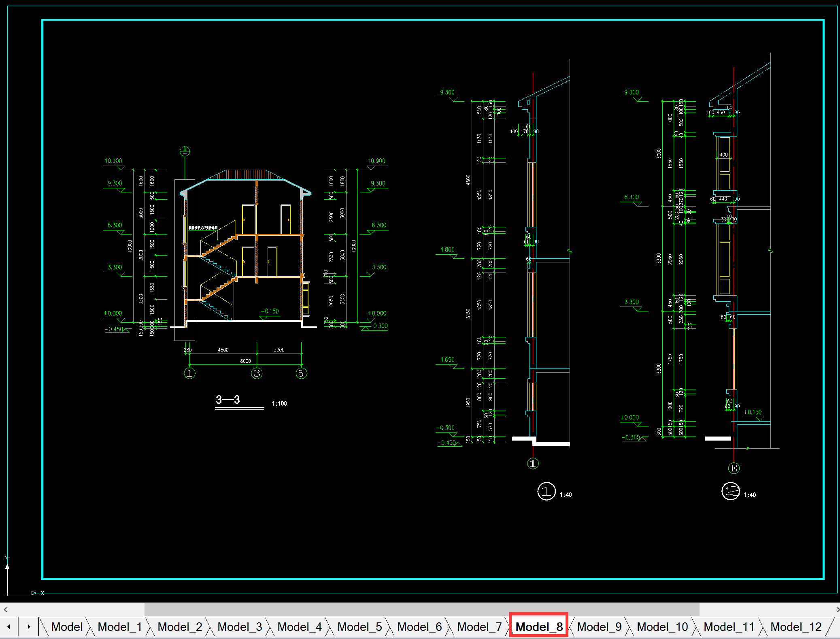Click the next-tab arrow in the tab bar
The height and width of the screenshot is (639, 840).
[28, 626]
